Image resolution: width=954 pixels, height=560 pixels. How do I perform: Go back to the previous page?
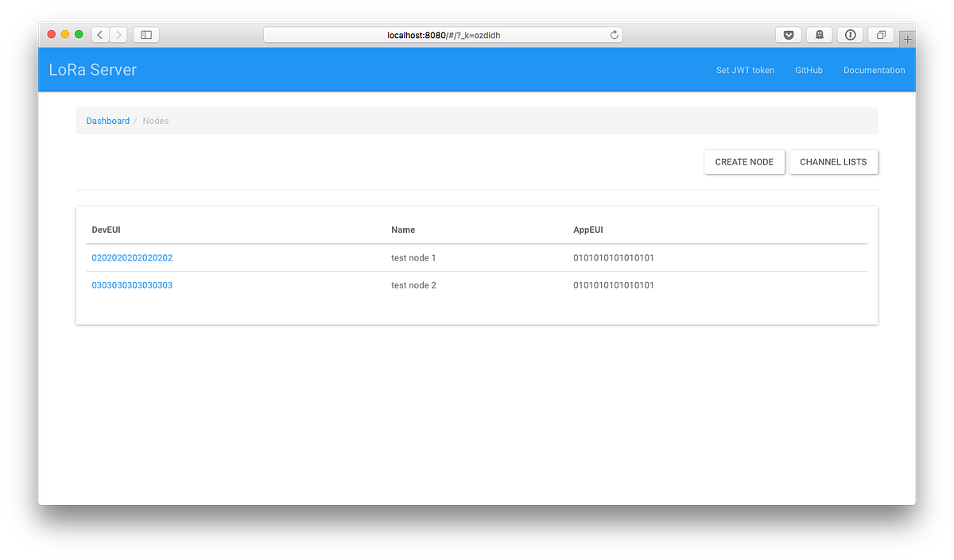click(99, 35)
